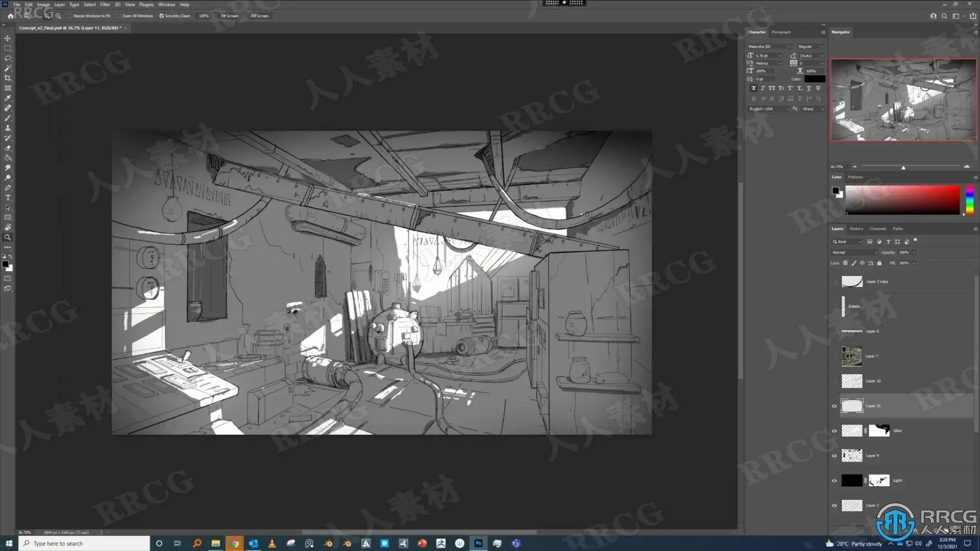Select the Move tool
The width and height of the screenshot is (980, 551).
click(x=8, y=38)
